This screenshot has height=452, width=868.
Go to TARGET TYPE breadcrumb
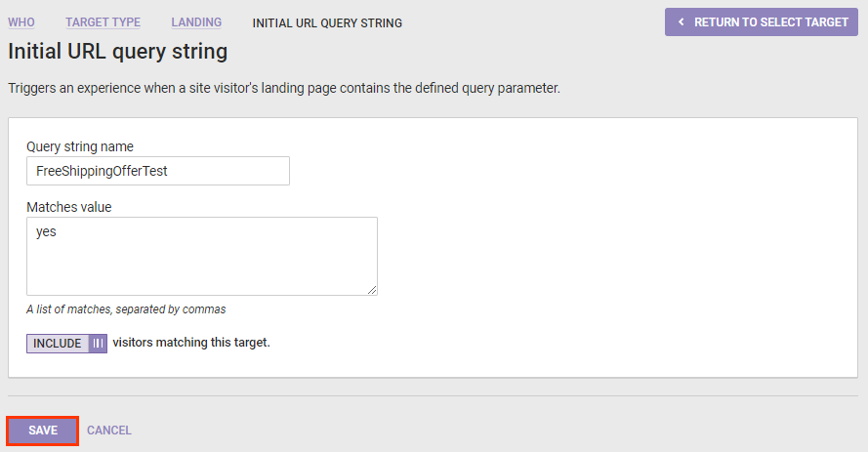point(103,22)
